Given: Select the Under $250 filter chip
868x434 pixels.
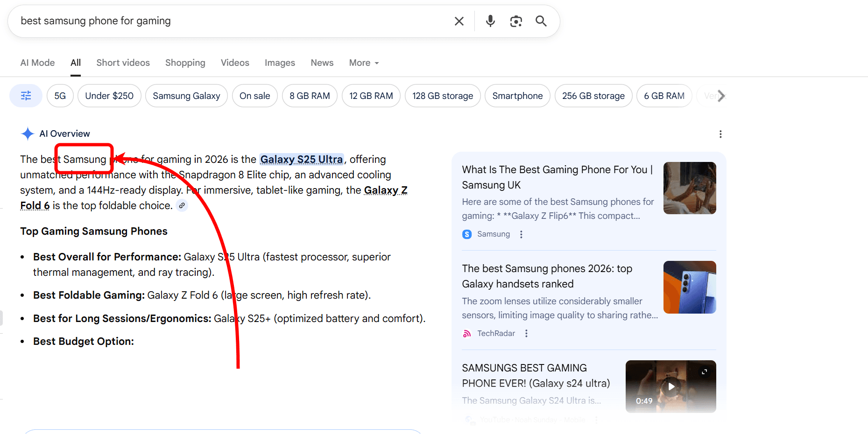Looking at the screenshot, I should [109, 96].
